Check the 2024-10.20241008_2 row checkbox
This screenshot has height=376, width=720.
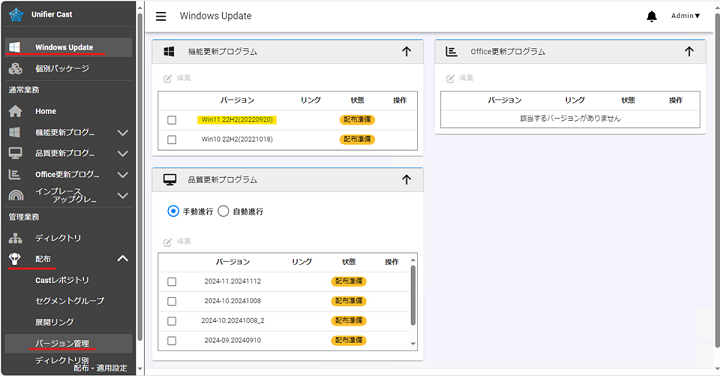pyautogui.click(x=172, y=321)
